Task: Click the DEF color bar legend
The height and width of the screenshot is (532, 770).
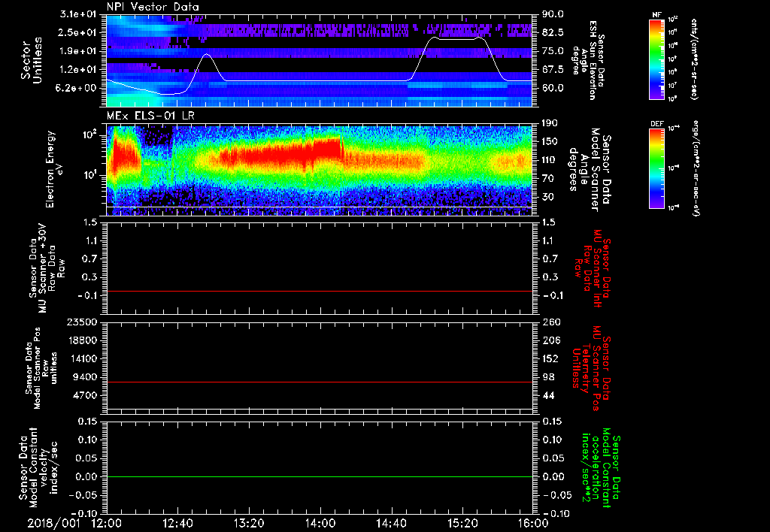Action: [x=657, y=168]
